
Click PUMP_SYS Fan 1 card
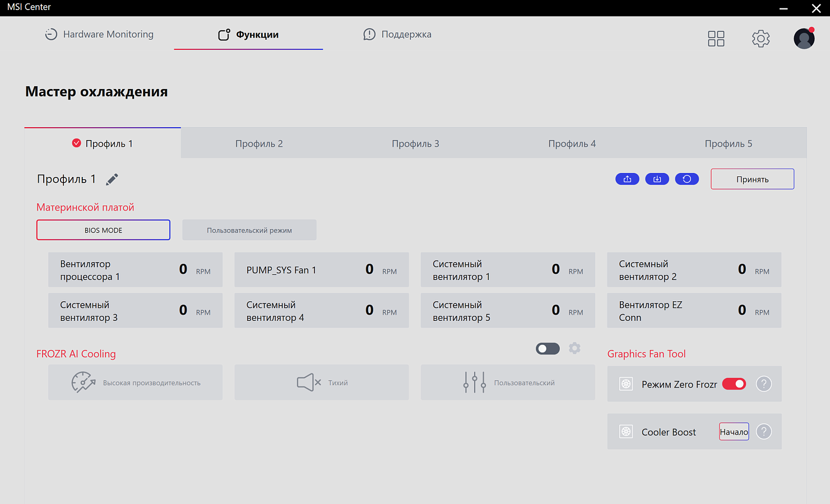(x=322, y=270)
